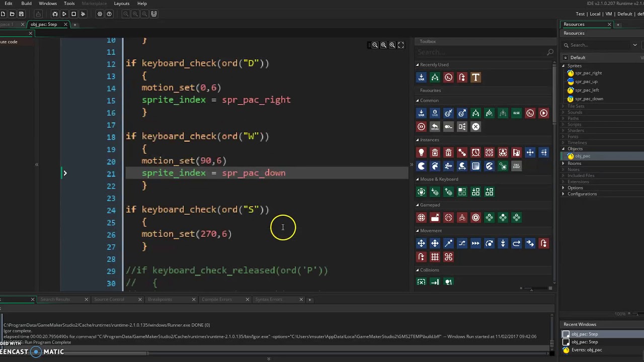The height and width of the screenshot is (362, 644).
Task: Zoom in the code editor
Action: (x=392, y=45)
